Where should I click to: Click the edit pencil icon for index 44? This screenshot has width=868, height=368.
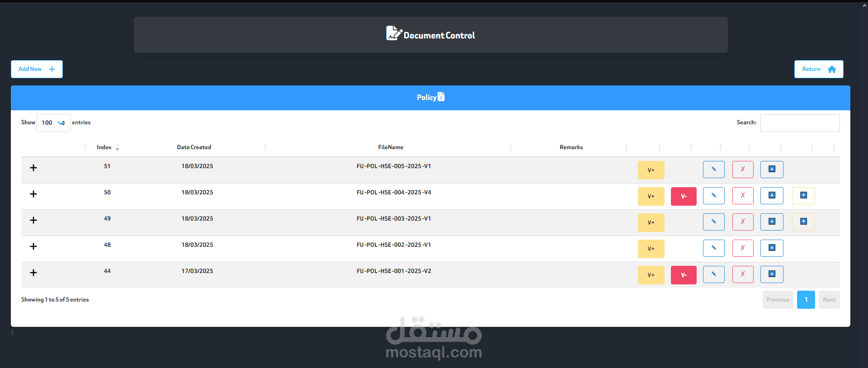pyautogui.click(x=713, y=274)
